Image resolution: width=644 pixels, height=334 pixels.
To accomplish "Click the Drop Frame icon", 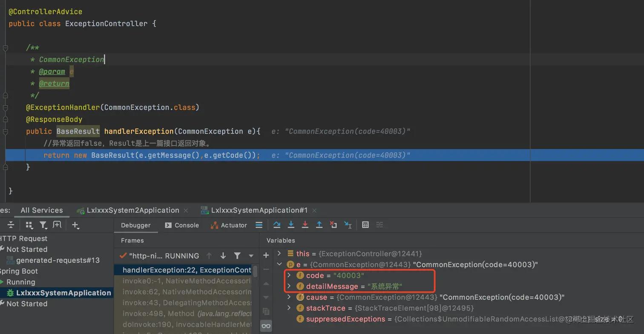I will [x=333, y=225].
